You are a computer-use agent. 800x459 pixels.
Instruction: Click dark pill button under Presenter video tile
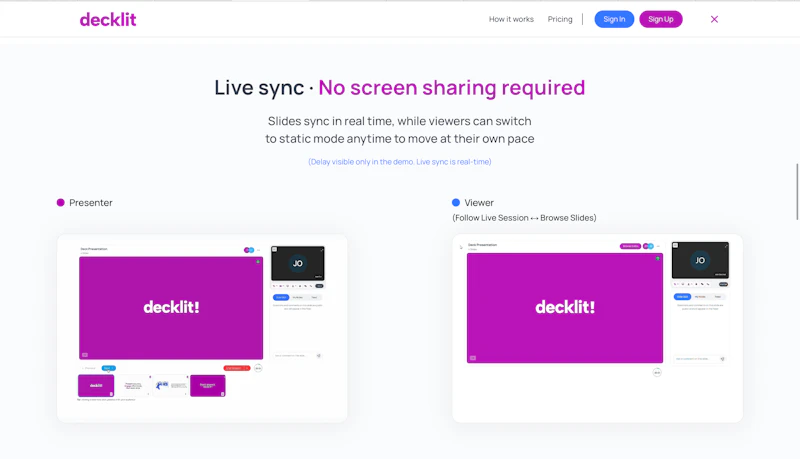[x=319, y=286]
